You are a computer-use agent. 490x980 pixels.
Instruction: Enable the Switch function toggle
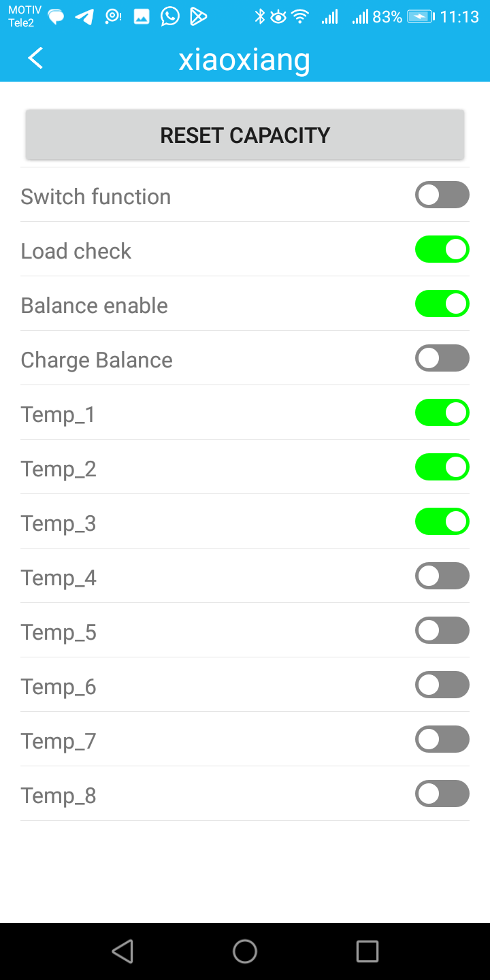(x=442, y=195)
